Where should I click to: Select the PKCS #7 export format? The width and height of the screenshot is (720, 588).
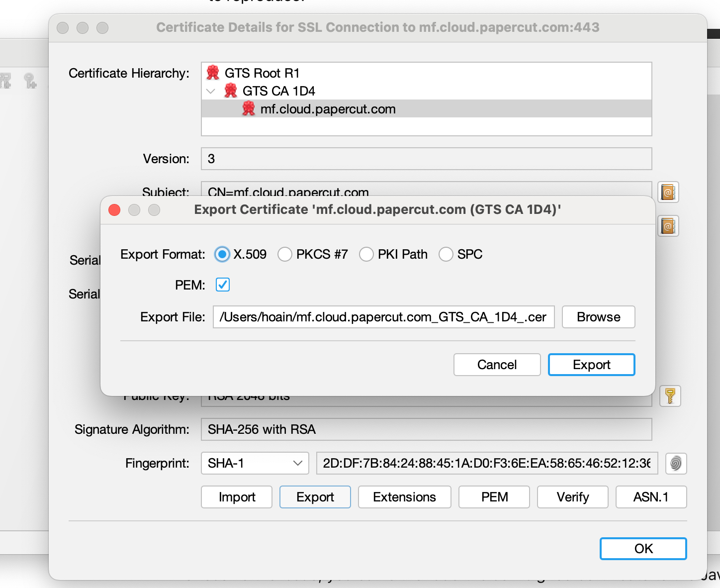pos(285,254)
